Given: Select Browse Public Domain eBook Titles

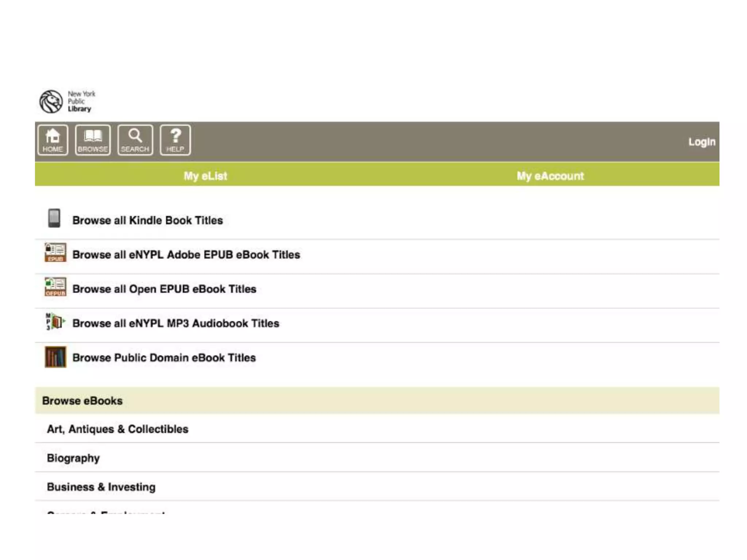Looking at the screenshot, I should point(164,357).
